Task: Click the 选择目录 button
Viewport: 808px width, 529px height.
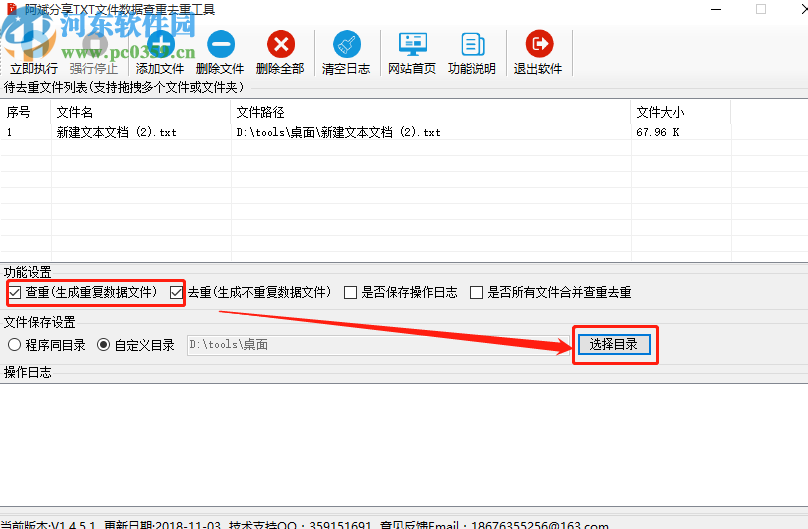Action: [x=614, y=345]
